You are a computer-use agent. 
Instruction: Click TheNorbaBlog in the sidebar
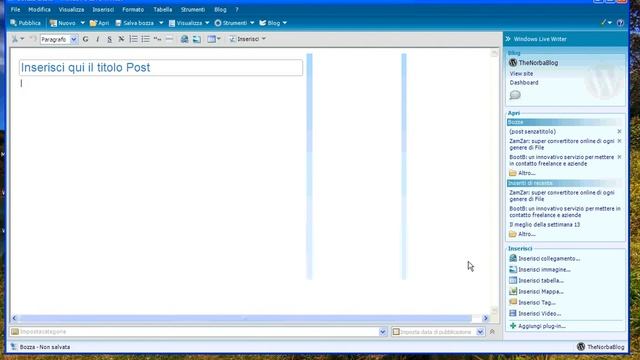click(x=538, y=63)
